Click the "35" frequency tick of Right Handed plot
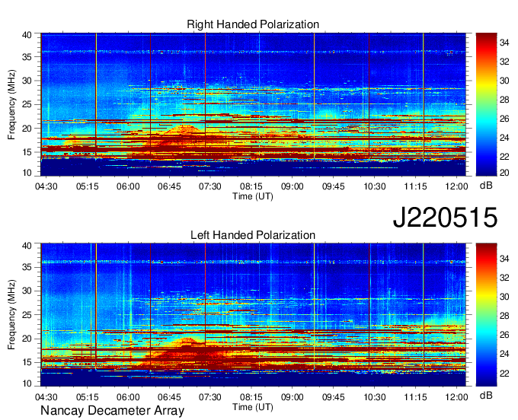The height and width of the screenshot is (420, 518). click(27, 57)
